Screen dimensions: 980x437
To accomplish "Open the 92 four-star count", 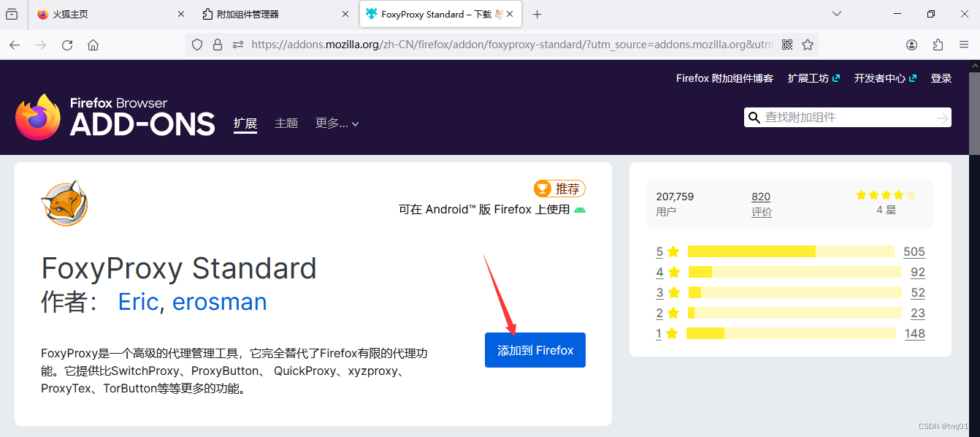I will 918,272.
